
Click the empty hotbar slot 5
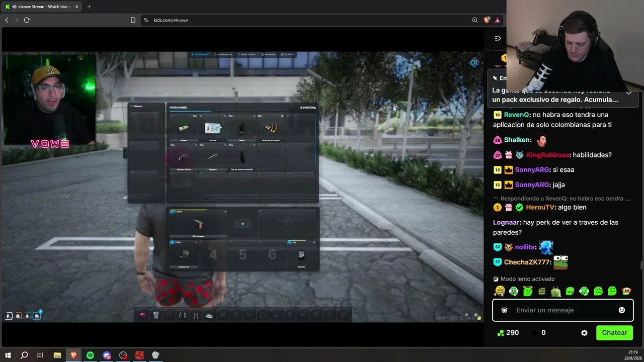tap(243, 255)
